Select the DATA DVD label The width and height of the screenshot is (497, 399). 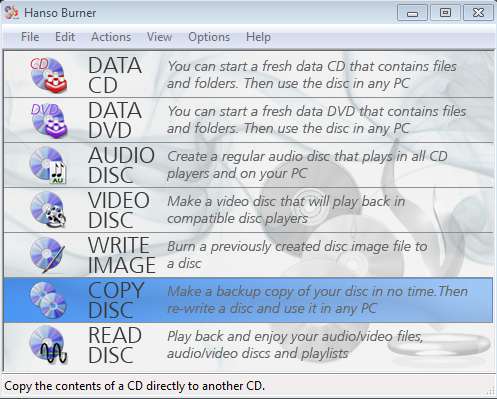coord(115,120)
